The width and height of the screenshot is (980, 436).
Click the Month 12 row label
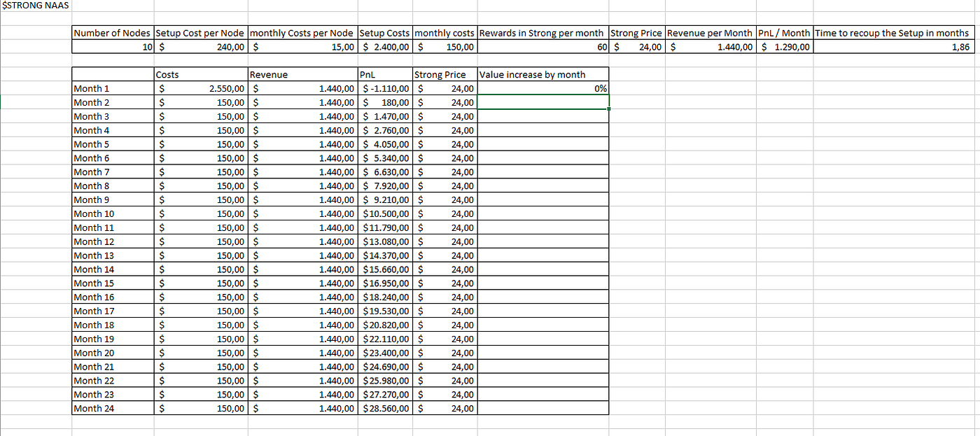[113, 241]
